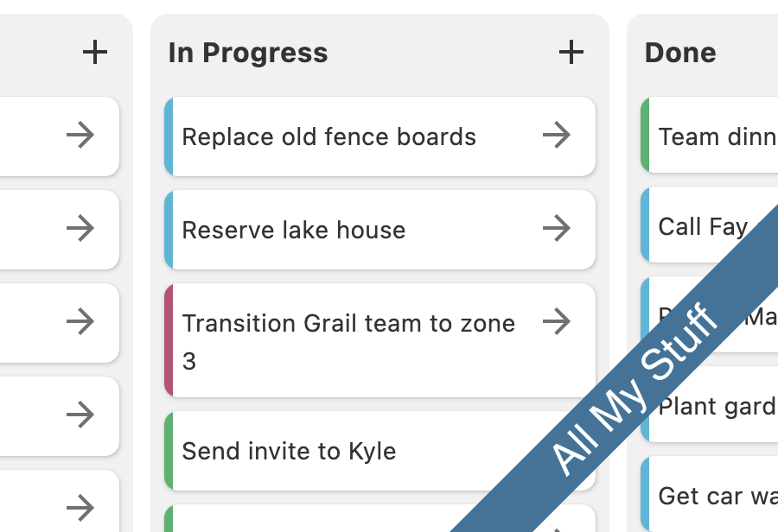
Task: Select the In Progress column title
Action: tap(247, 53)
